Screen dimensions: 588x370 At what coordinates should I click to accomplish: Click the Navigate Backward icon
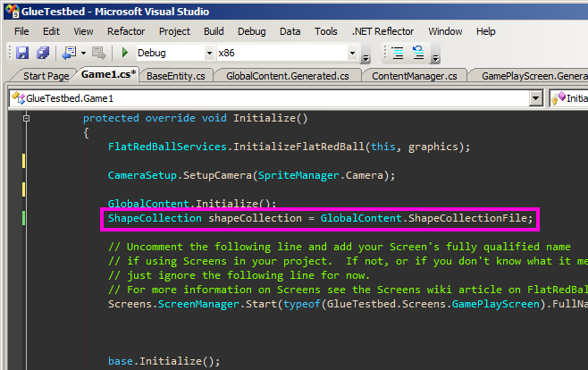[69, 53]
